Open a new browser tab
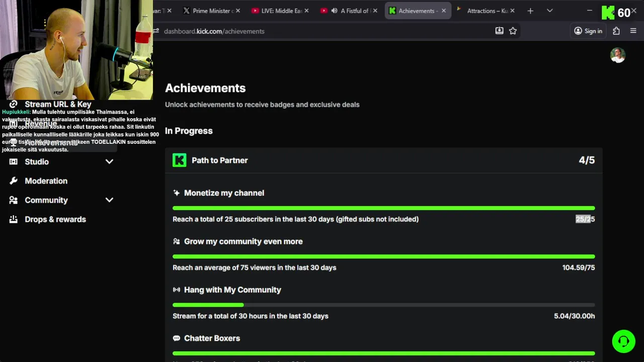644x362 pixels. pos(530,11)
